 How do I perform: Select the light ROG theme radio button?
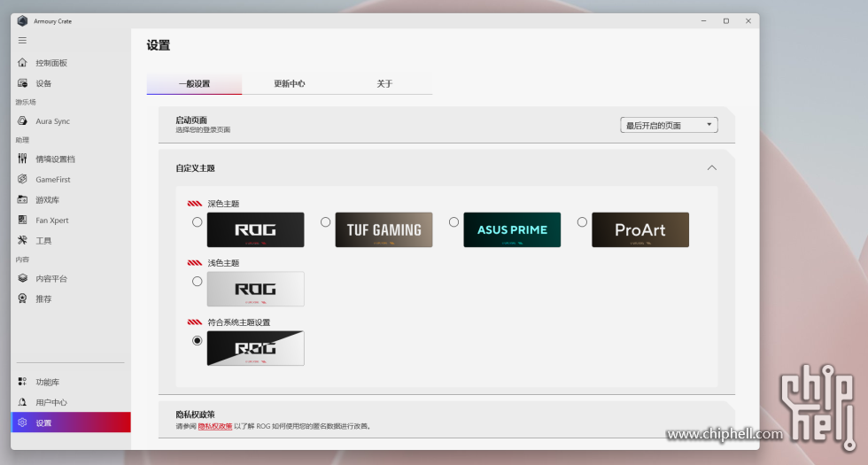197,282
